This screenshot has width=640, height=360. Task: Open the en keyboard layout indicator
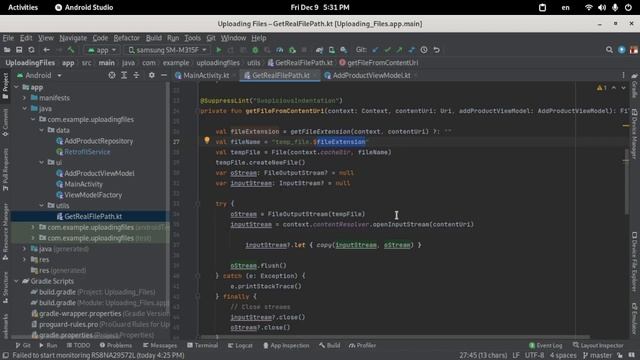565,7
